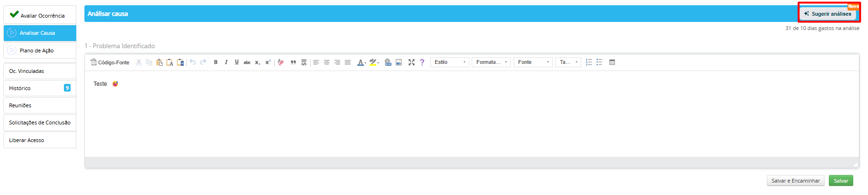The width and height of the screenshot is (868, 195).
Task: Open Liberar Acesso menu item
Action: click(x=40, y=140)
